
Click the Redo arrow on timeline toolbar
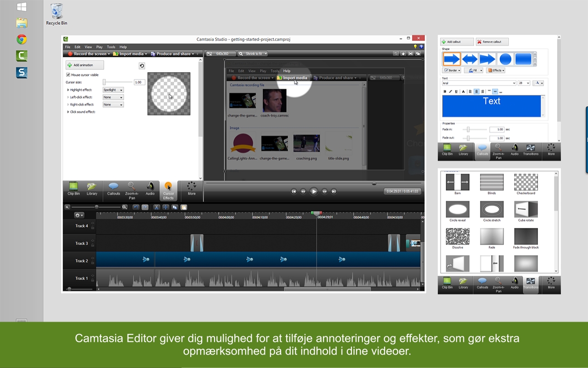145,207
